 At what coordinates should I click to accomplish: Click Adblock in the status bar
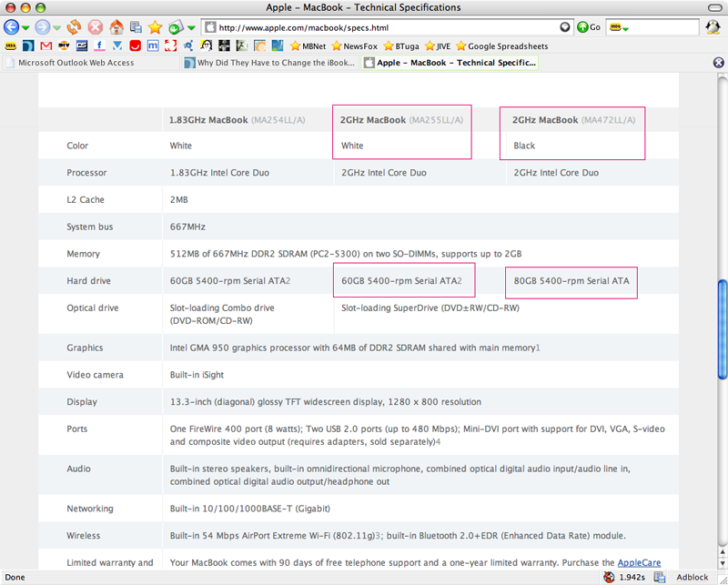pyautogui.click(x=693, y=577)
